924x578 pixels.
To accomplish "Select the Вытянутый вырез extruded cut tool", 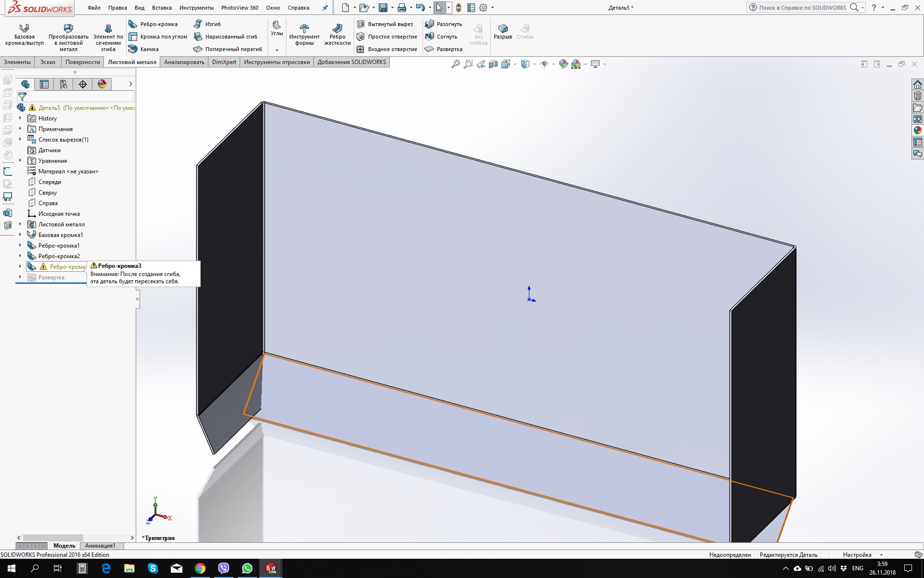I will pos(385,24).
